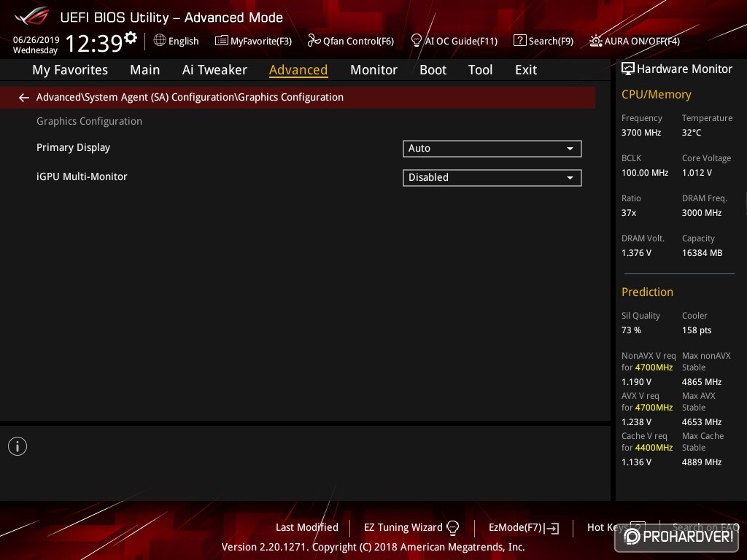This screenshot has height=560, width=747.
Task: Click the Qfan Control fan icon
Action: point(314,41)
